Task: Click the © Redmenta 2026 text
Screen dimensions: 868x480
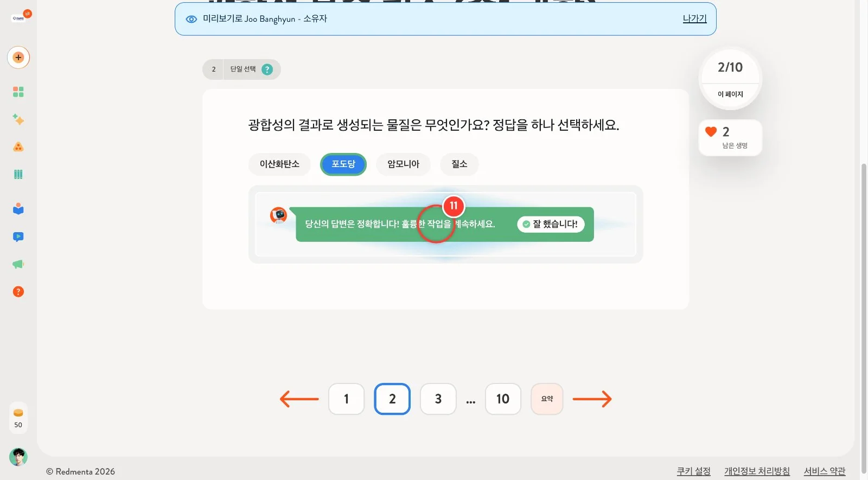Action: (81, 472)
